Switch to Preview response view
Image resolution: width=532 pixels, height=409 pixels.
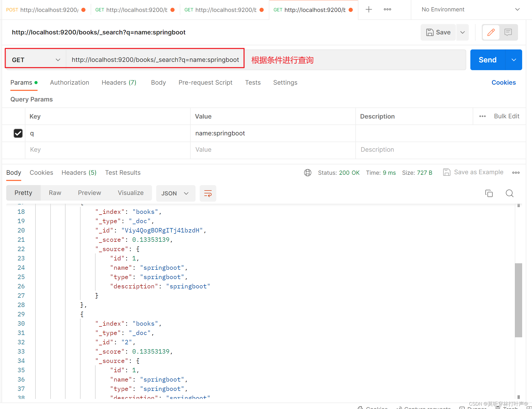(89, 193)
